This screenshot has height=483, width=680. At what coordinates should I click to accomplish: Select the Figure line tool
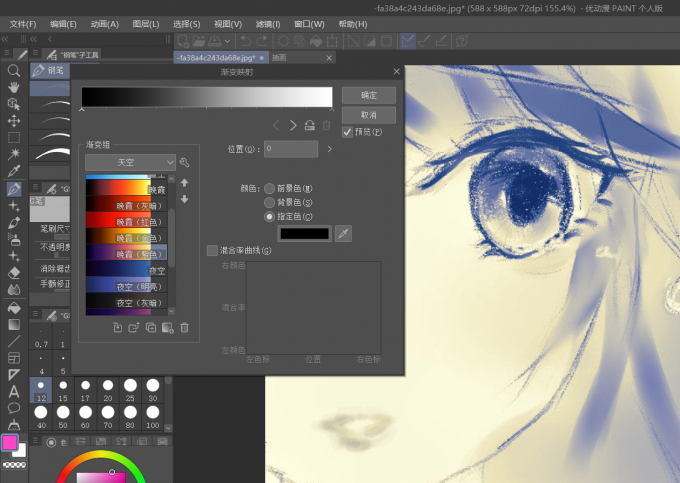point(14,341)
